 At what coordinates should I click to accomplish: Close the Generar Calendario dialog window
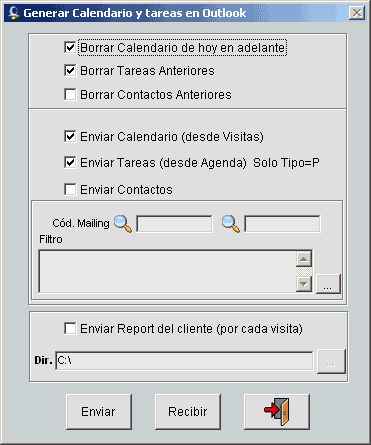(x=357, y=13)
